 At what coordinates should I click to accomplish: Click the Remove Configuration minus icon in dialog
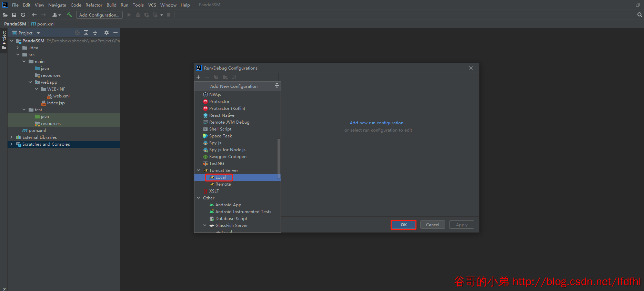pyautogui.click(x=207, y=77)
